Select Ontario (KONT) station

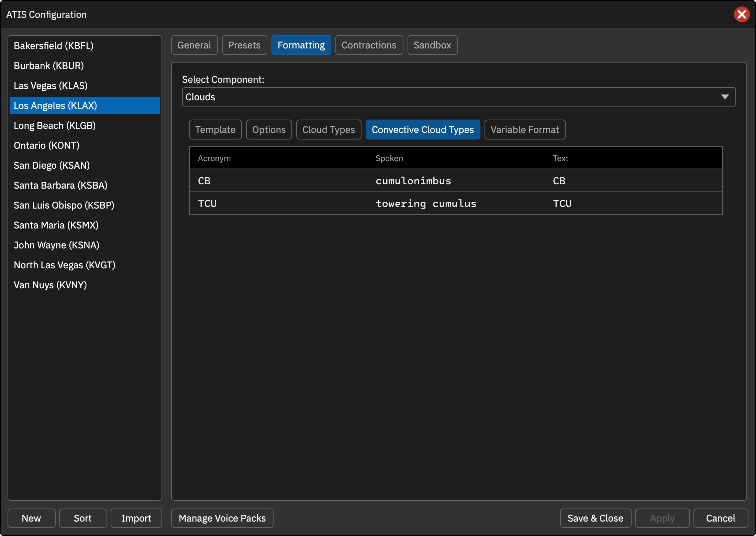[85, 145]
